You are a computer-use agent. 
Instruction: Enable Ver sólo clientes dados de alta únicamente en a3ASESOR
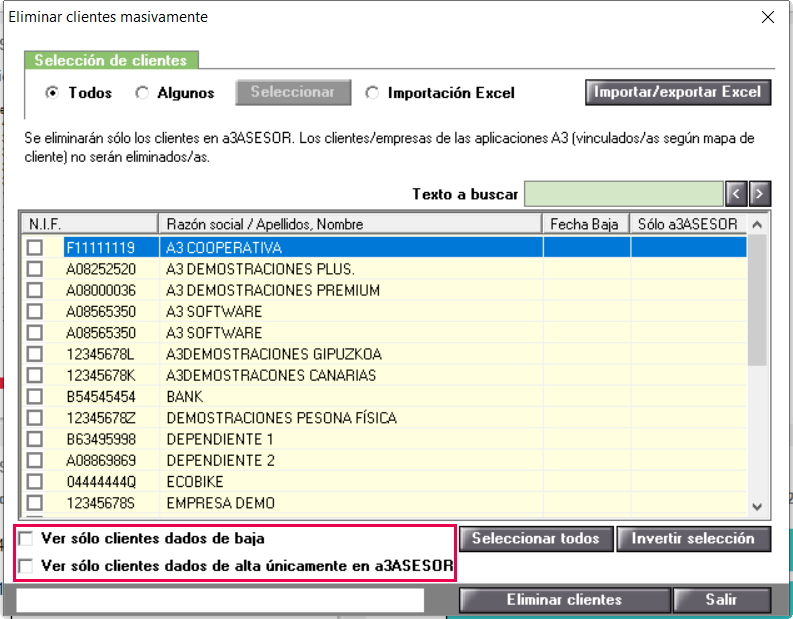(25, 565)
